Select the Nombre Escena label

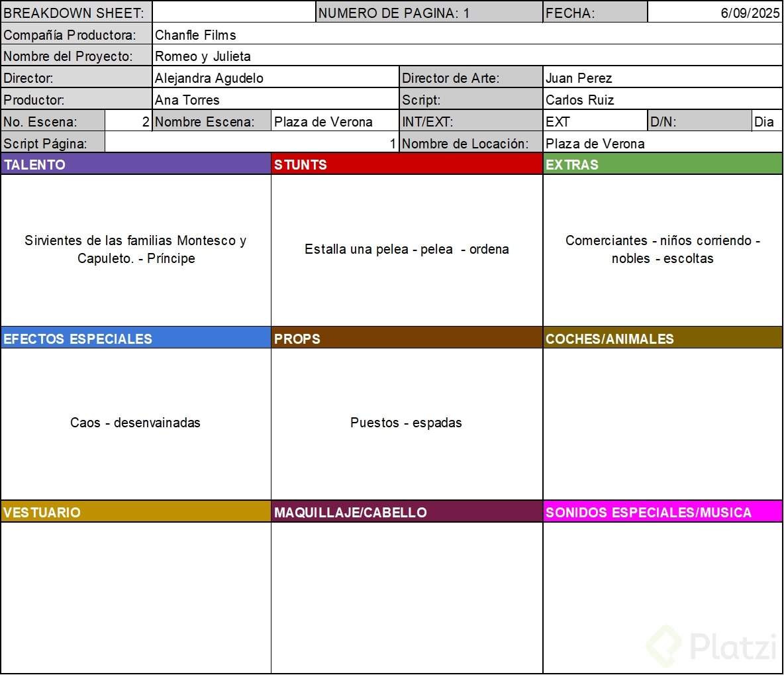pyautogui.click(x=211, y=121)
